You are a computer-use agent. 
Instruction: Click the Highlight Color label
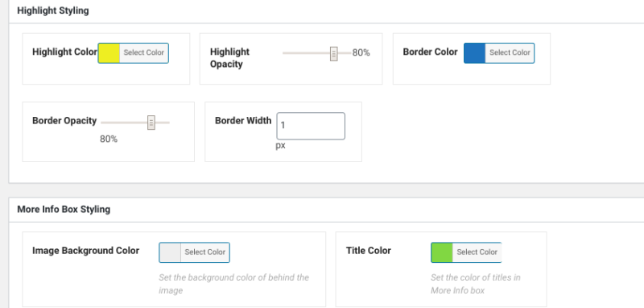65,52
